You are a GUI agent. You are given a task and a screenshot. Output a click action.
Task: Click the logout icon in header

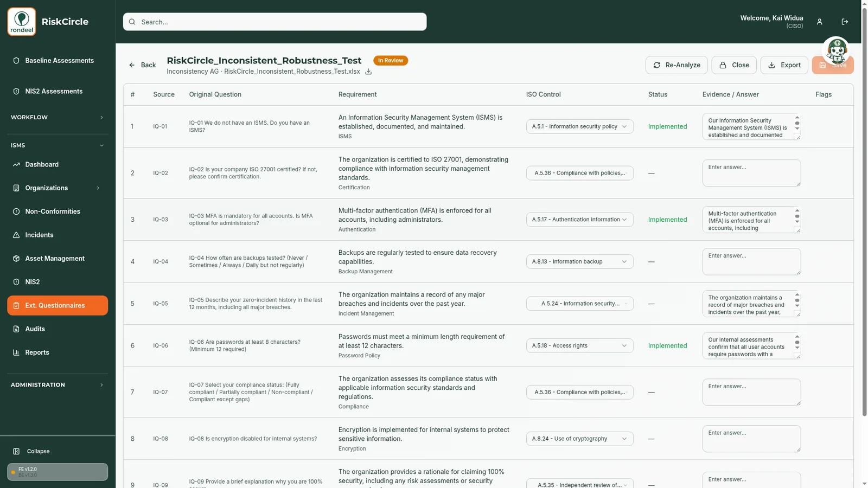[x=845, y=22]
